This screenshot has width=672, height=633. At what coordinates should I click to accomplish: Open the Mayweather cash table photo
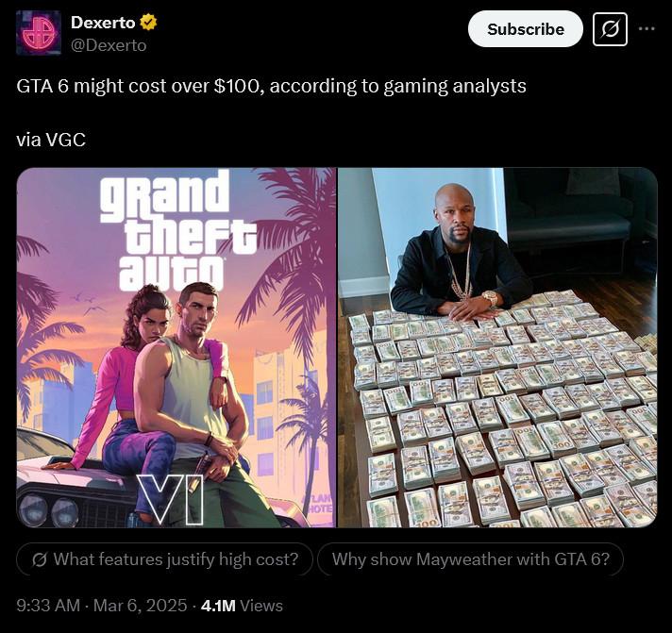click(x=497, y=347)
